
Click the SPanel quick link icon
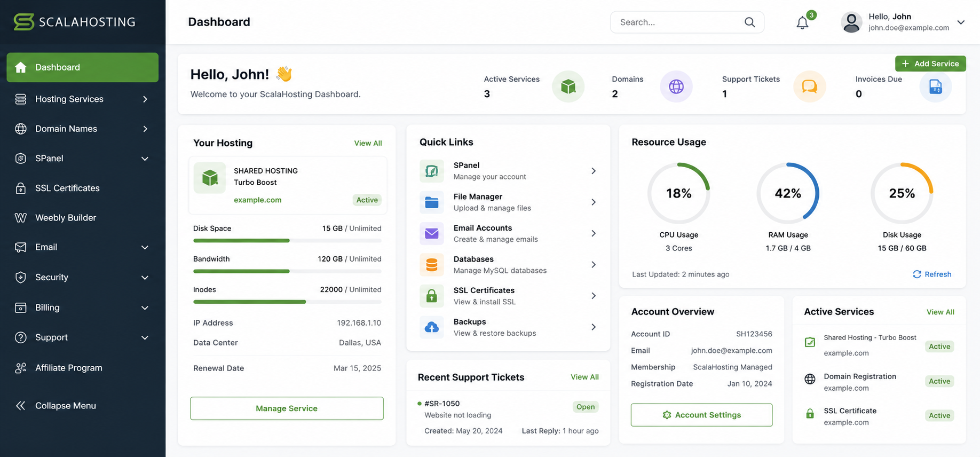coord(431,171)
